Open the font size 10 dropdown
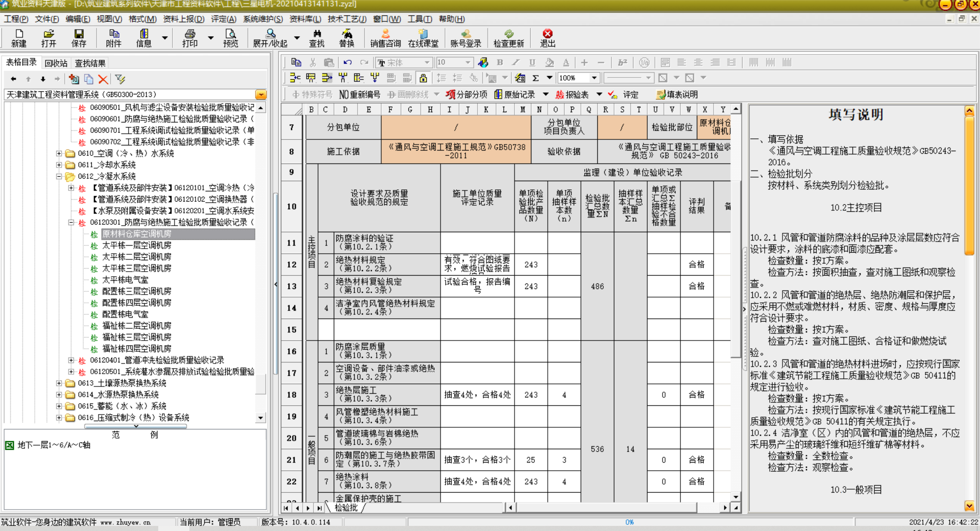Screen dimensions: 980x531 click(468, 62)
